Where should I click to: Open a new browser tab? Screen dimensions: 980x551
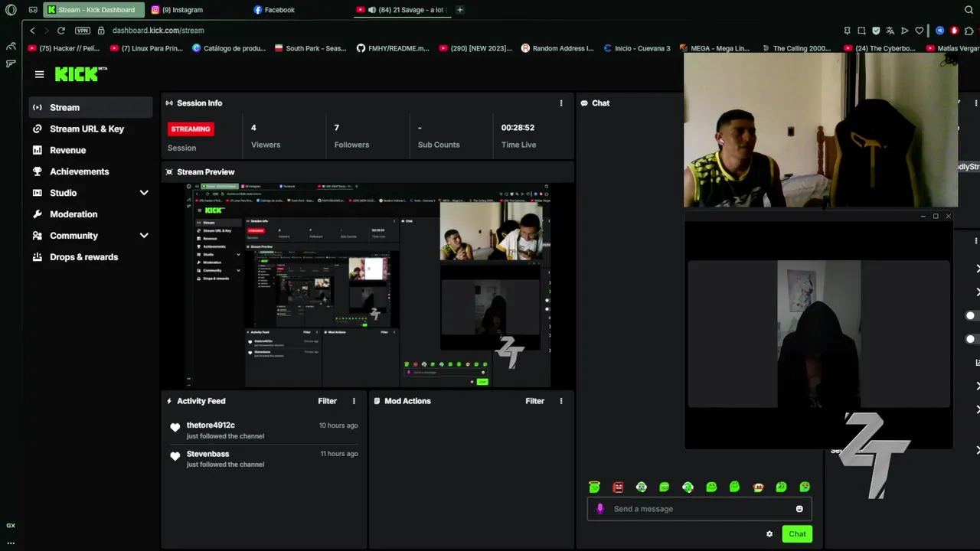459,10
